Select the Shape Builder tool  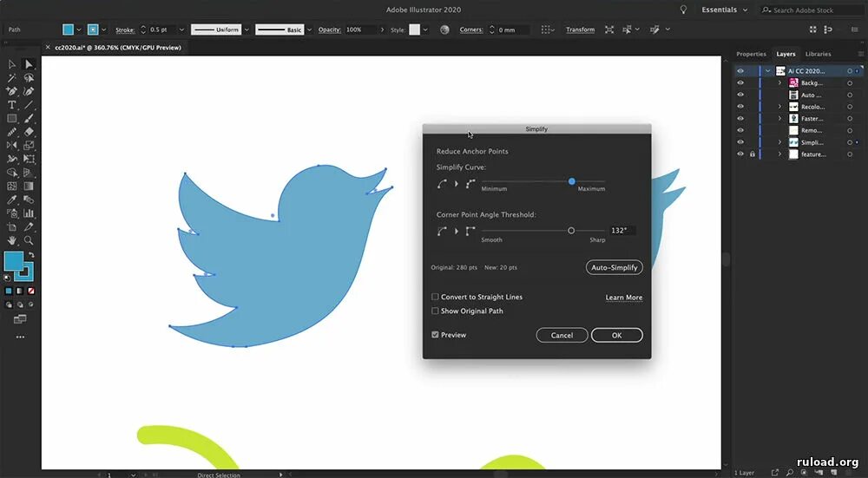11,173
